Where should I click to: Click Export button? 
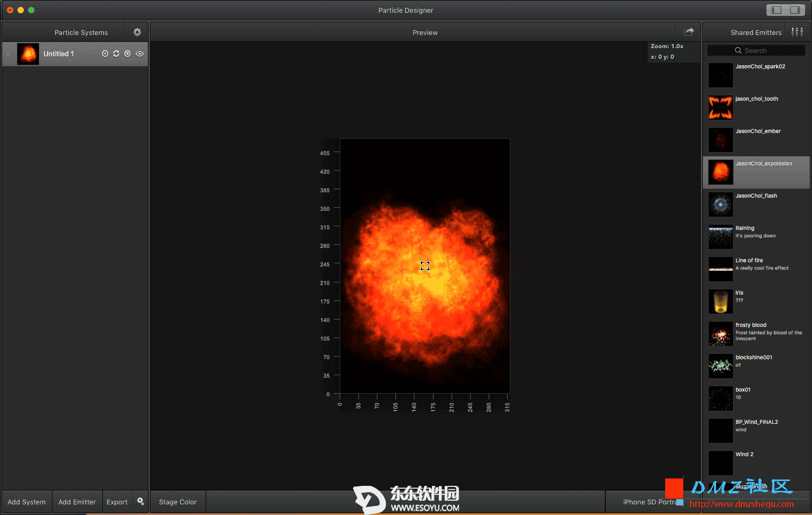pyautogui.click(x=117, y=502)
